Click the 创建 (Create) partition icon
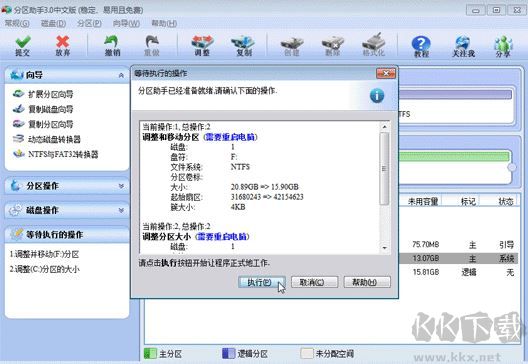Screen dimensions: 528x364 [292, 45]
